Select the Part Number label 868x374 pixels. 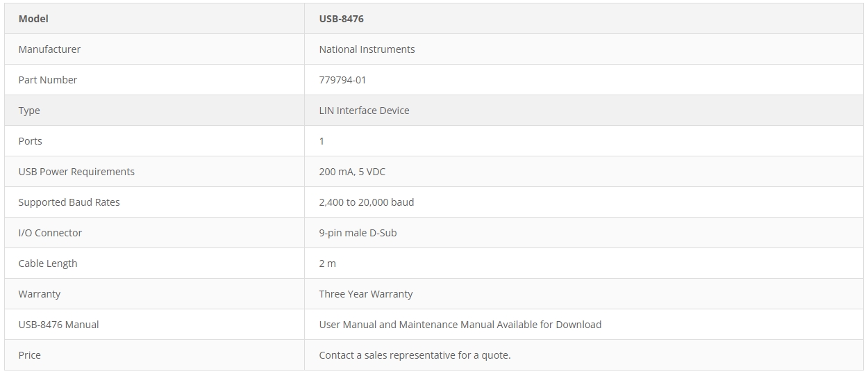[x=48, y=80]
